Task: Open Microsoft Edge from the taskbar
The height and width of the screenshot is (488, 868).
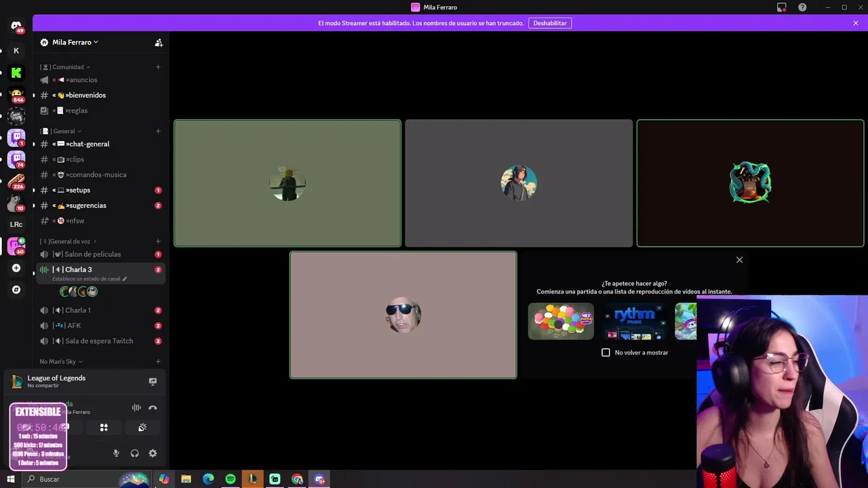Action: (x=208, y=479)
